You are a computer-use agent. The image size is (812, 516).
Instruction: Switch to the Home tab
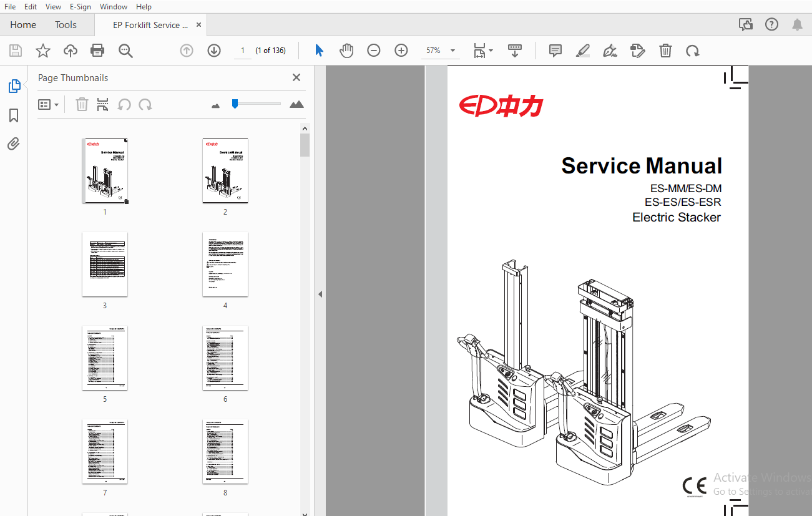pos(23,25)
